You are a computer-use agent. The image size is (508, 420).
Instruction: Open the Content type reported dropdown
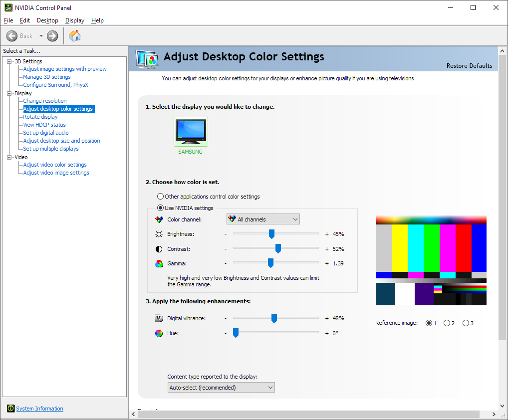tap(221, 388)
